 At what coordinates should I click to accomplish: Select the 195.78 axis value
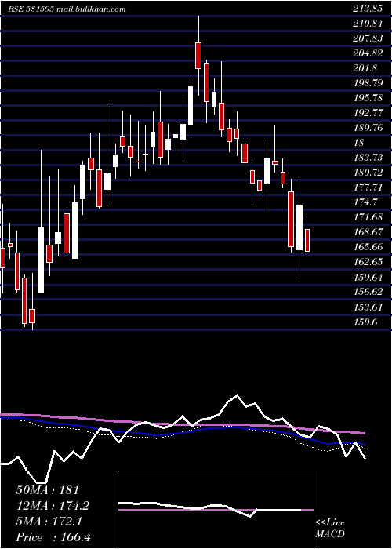point(368,98)
